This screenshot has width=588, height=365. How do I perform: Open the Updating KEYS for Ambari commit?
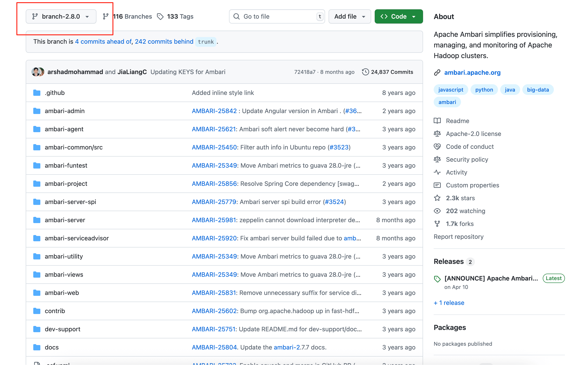[188, 72]
